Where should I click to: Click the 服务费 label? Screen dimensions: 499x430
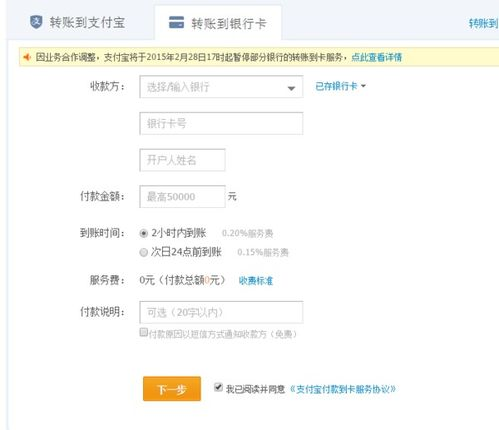tap(107, 280)
